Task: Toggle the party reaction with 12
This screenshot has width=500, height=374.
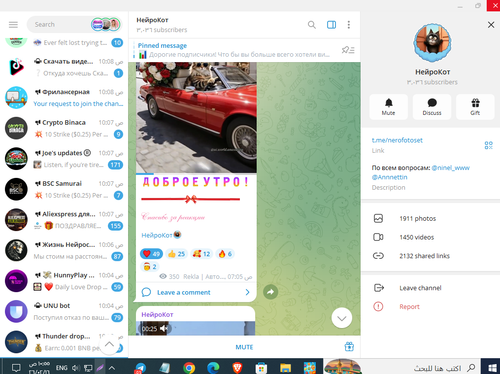Action: 202,254
